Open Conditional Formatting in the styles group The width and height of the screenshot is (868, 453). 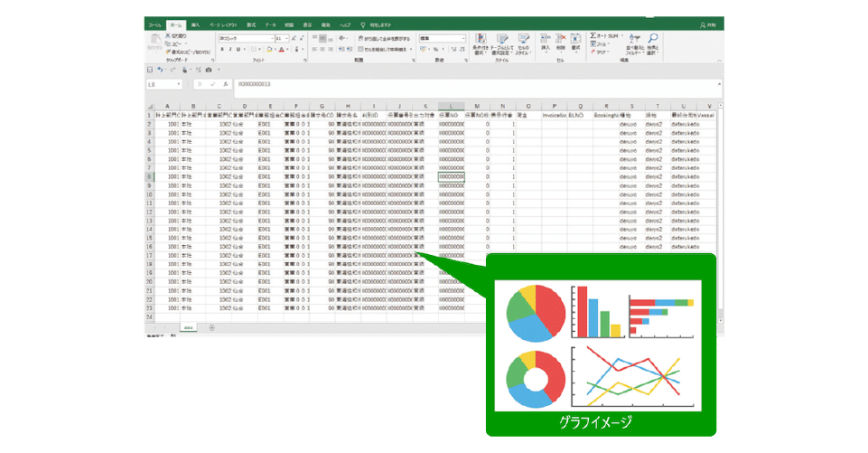pyautogui.click(x=481, y=43)
